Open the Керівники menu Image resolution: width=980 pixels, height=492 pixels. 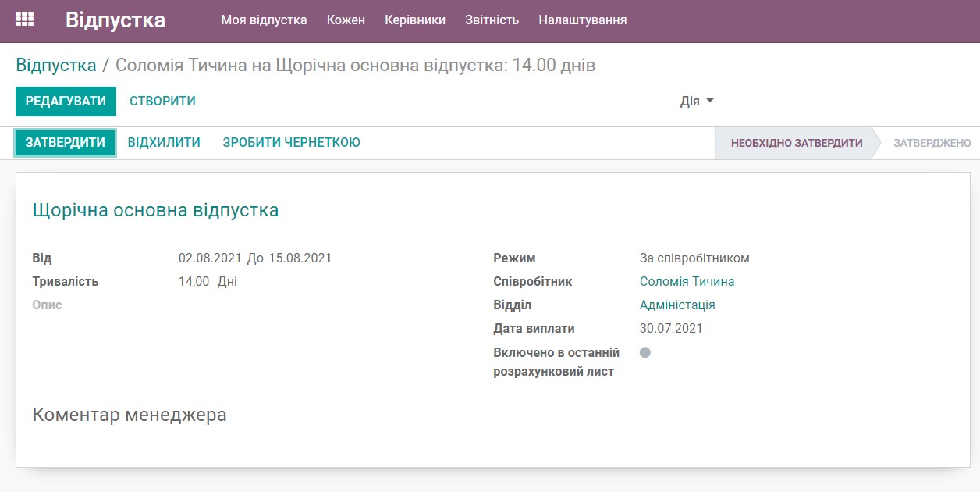click(414, 20)
